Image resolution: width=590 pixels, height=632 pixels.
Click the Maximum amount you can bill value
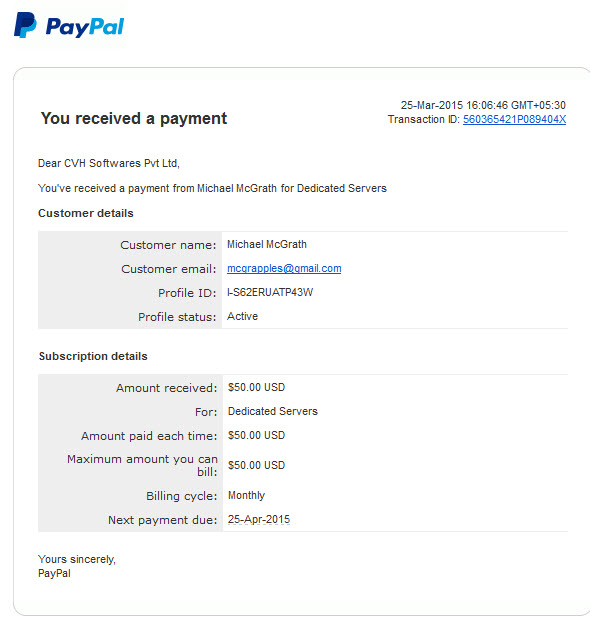[x=256, y=465]
